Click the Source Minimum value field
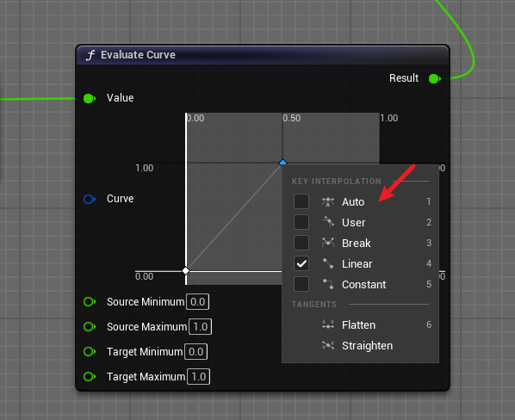 (x=198, y=302)
